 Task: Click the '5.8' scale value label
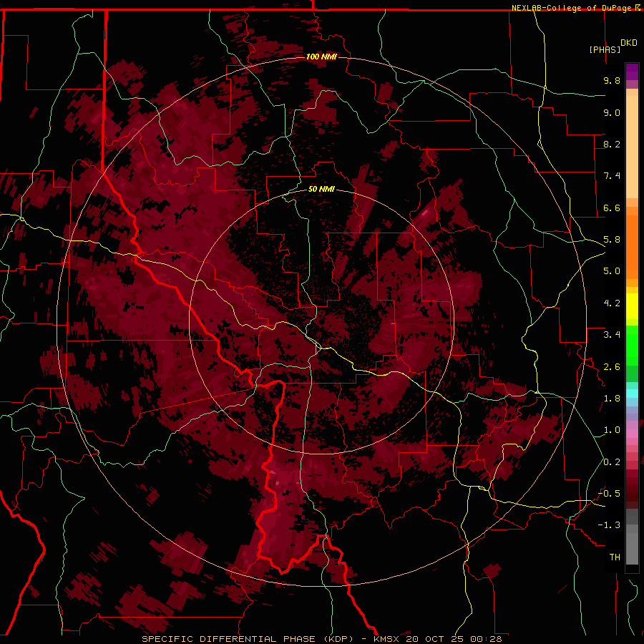click(x=612, y=240)
